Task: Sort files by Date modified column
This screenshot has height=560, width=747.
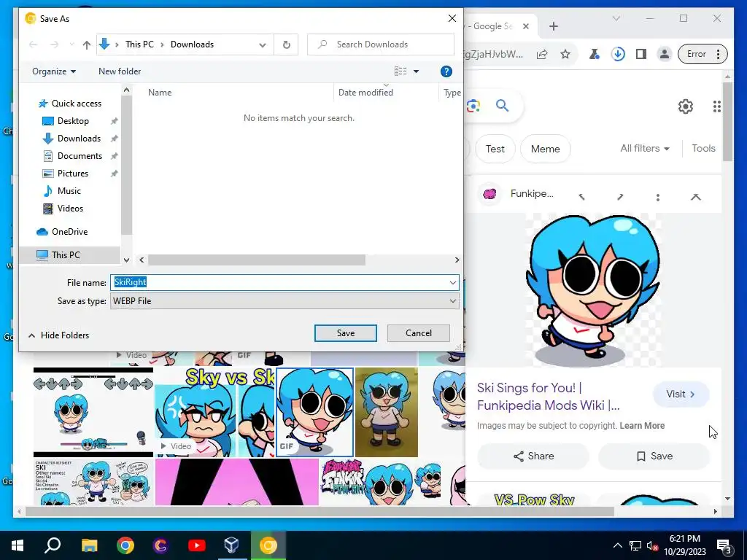Action: tap(365, 93)
